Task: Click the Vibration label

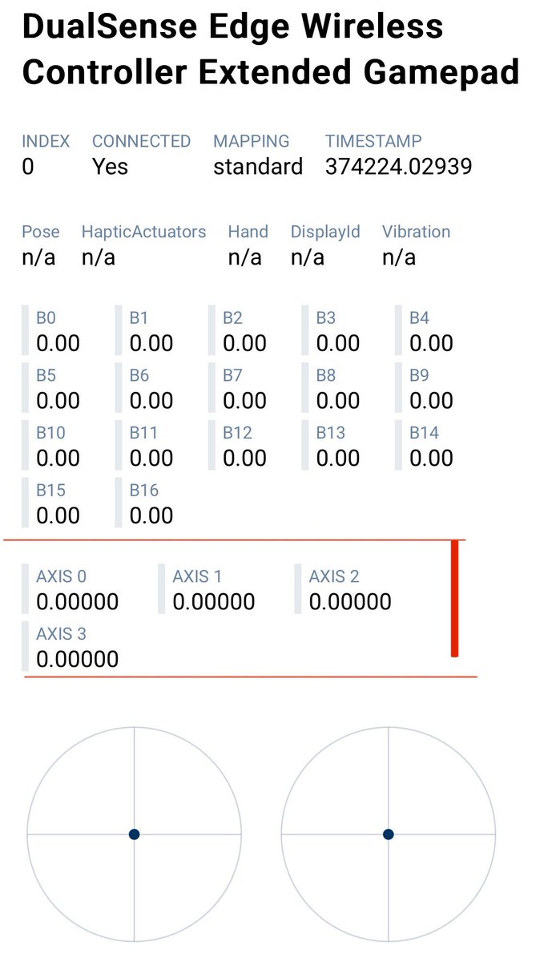Action: click(x=416, y=232)
